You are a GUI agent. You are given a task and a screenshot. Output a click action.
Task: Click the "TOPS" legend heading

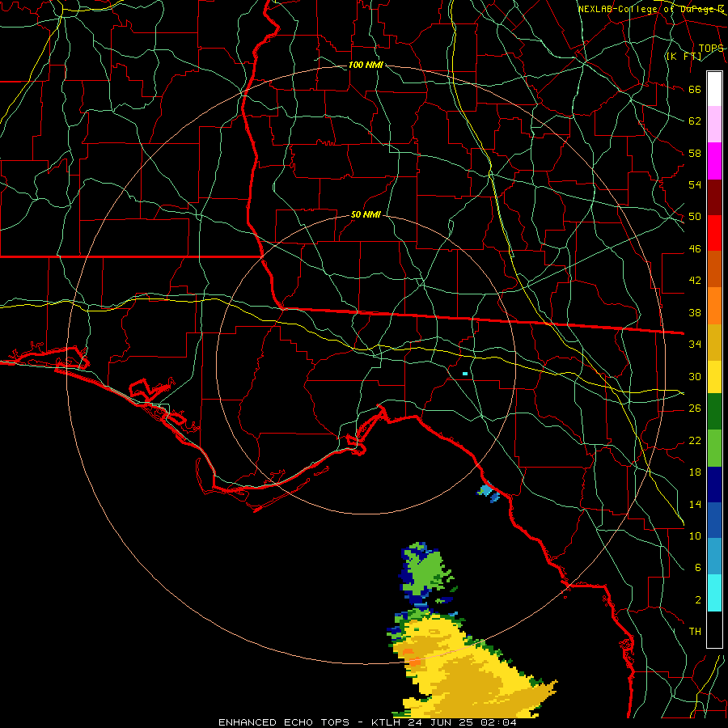tap(711, 49)
